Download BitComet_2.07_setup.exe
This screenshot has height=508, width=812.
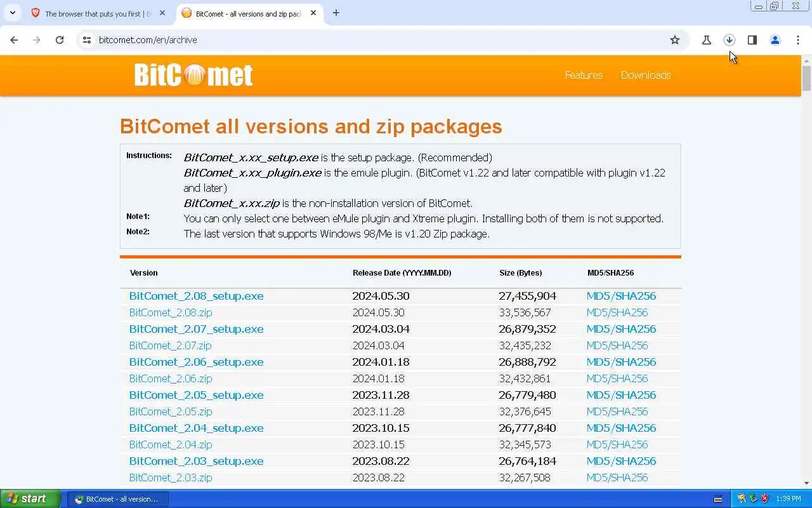(x=196, y=329)
